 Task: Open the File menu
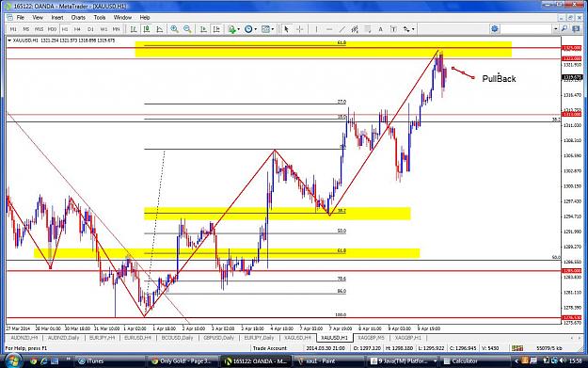tap(21, 18)
